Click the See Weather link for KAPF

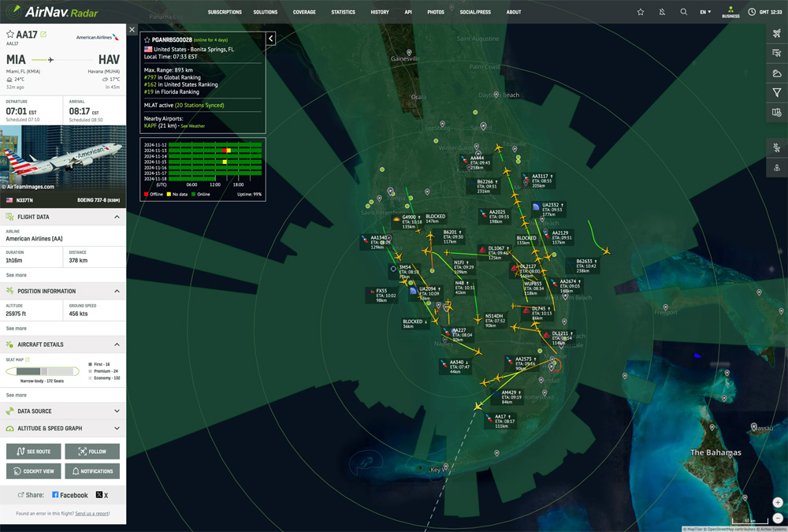tap(193, 126)
